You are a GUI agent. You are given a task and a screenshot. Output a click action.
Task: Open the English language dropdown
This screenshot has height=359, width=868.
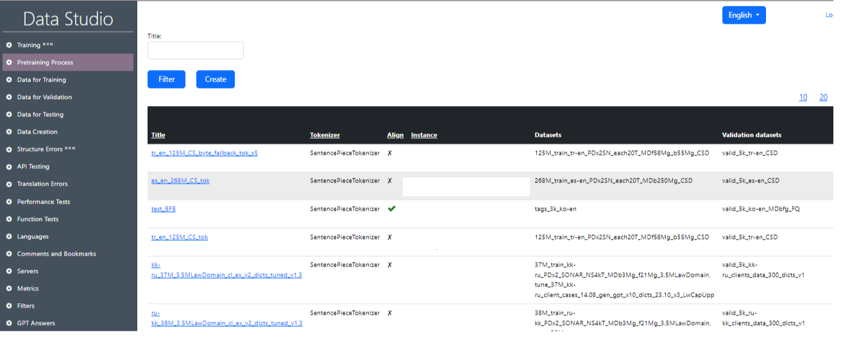744,15
